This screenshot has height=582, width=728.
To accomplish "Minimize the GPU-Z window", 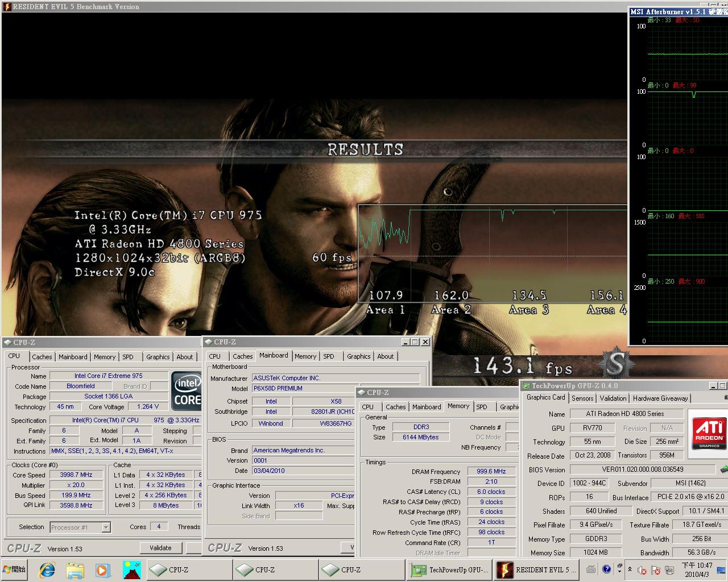I will click(x=713, y=386).
